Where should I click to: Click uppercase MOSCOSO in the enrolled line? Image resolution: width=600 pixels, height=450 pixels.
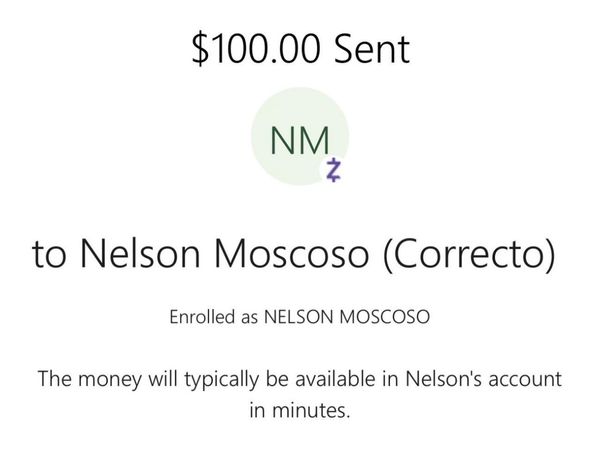click(x=385, y=319)
